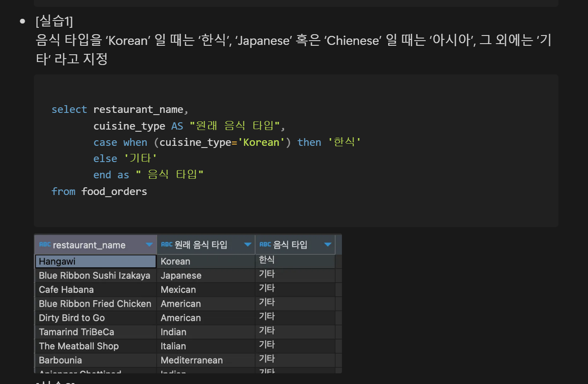Click the Italian cuisine cell

[206, 346]
